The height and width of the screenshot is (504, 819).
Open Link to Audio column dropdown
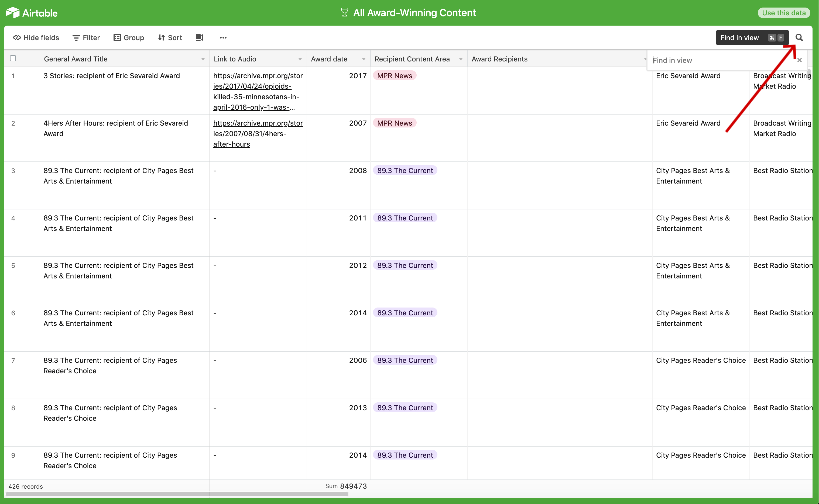tap(300, 59)
